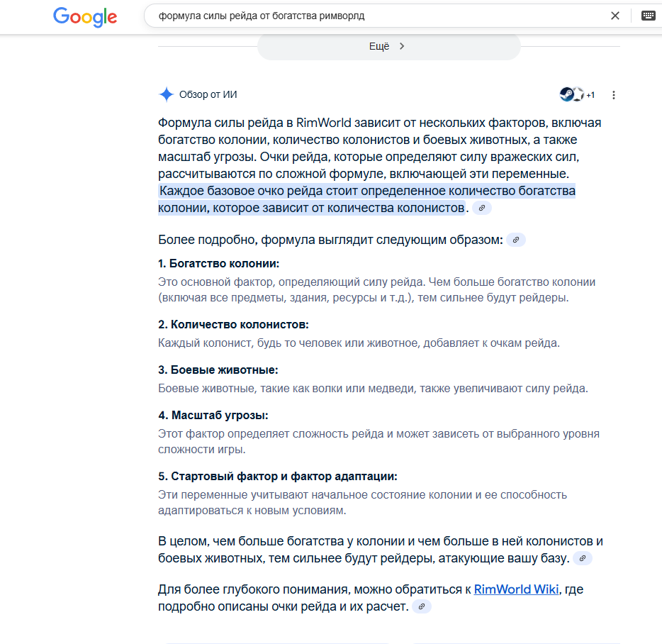Open source link icon after "их расчет."
This screenshot has width=662, height=644.
421,606
